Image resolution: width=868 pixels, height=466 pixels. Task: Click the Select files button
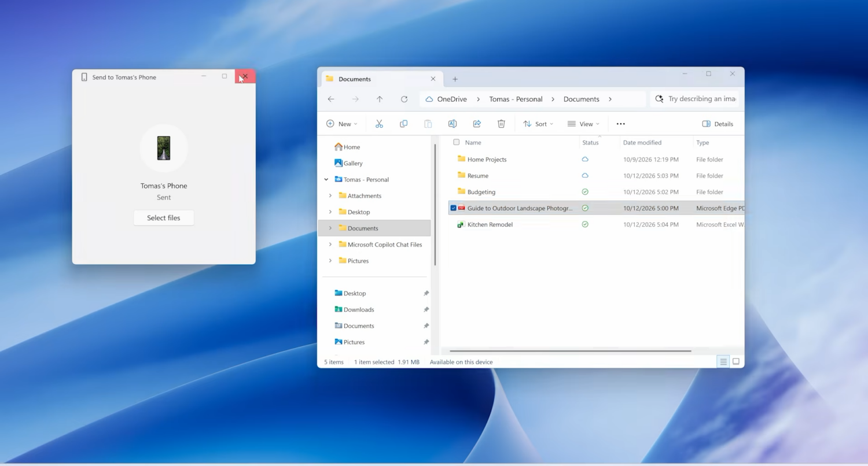pos(164,218)
